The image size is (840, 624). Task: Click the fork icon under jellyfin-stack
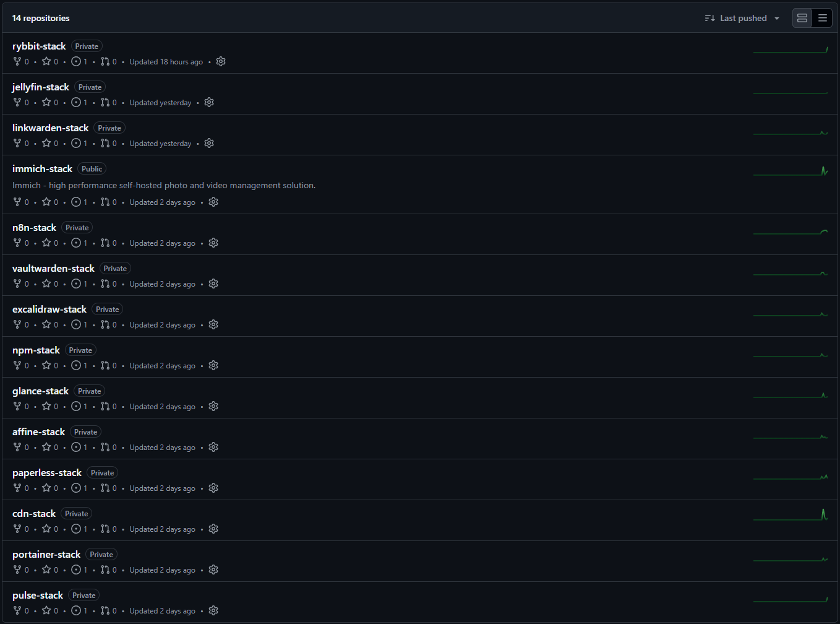17,103
